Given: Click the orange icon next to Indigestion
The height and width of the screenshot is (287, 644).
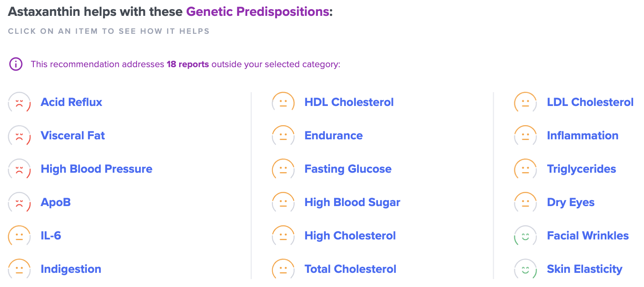Looking at the screenshot, I should coord(19,269).
